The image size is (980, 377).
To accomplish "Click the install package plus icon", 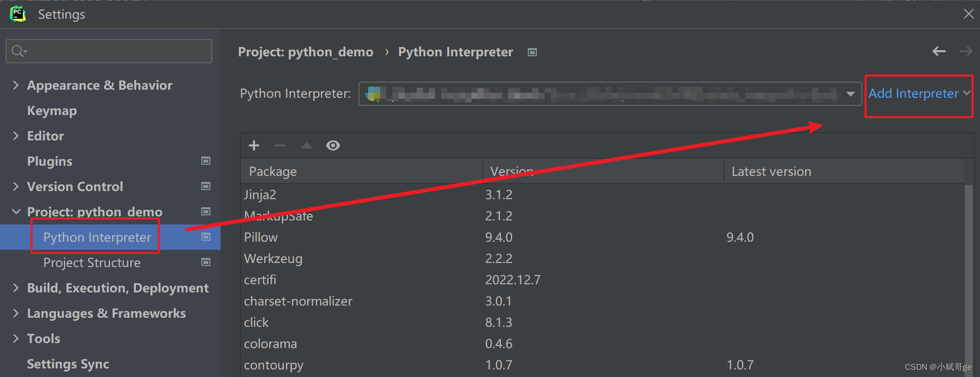I will point(254,146).
